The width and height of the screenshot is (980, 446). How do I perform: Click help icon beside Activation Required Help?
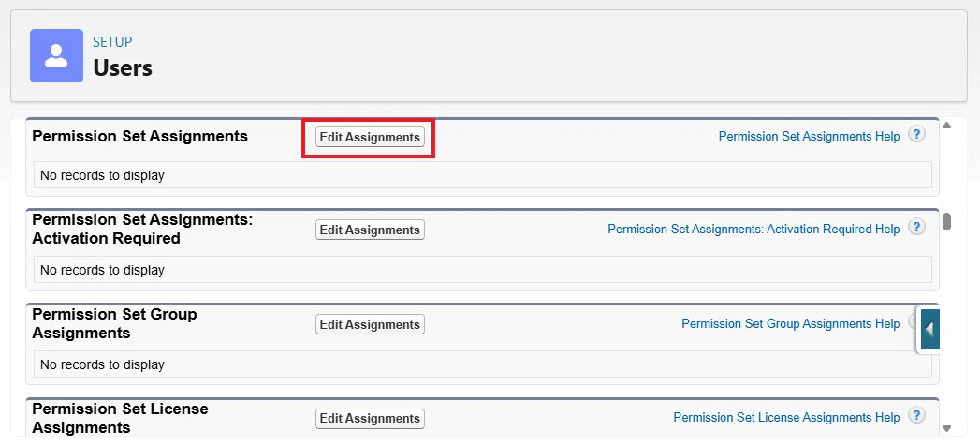coord(916,228)
